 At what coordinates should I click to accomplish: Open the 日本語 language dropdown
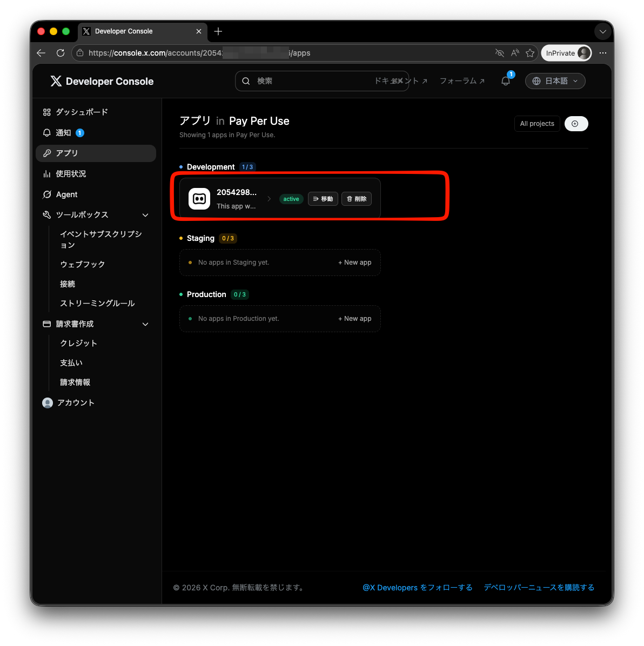pyautogui.click(x=555, y=81)
